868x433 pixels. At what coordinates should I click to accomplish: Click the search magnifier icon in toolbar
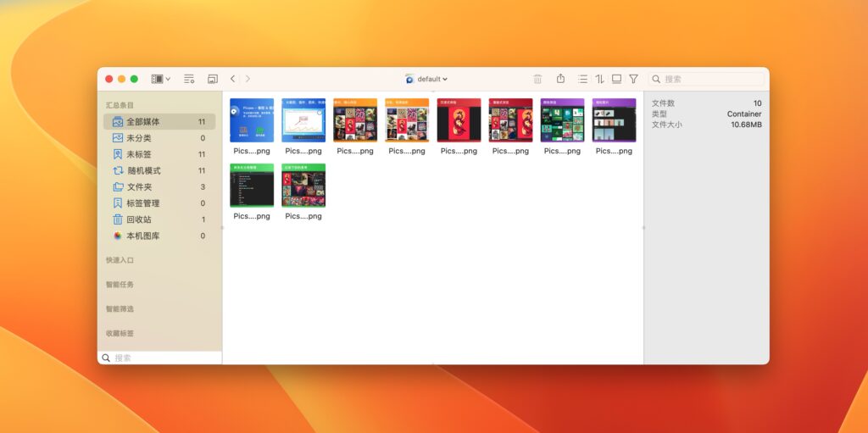pyautogui.click(x=657, y=79)
